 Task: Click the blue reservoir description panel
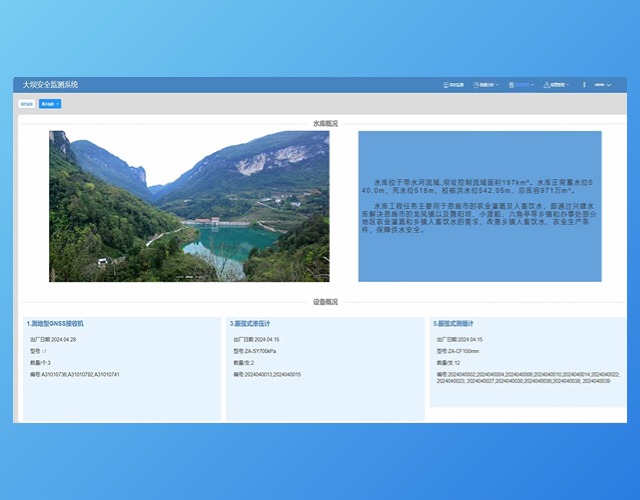click(480, 206)
